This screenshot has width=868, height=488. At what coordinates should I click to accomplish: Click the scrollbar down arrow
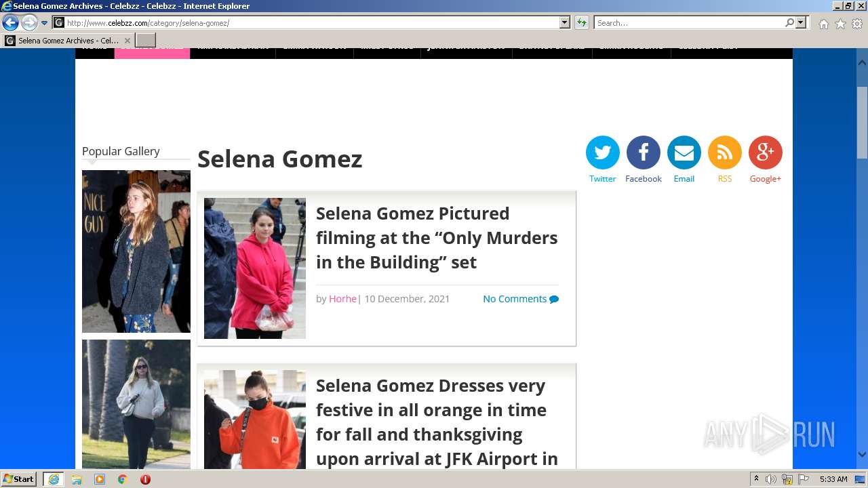pyautogui.click(x=862, y=455)
